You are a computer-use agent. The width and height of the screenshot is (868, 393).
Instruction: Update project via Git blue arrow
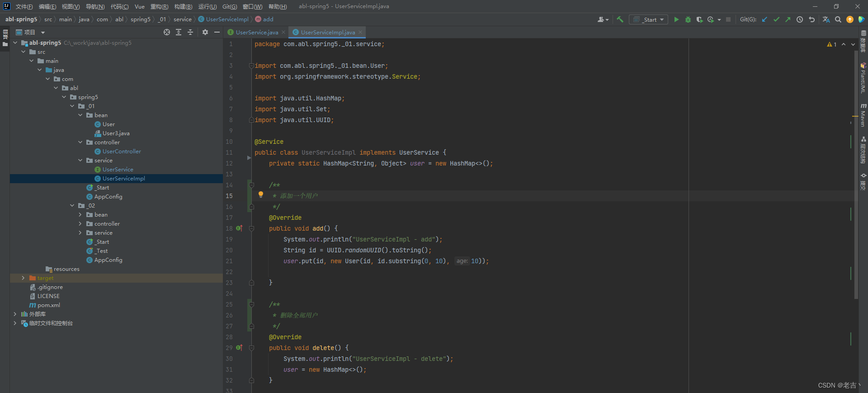(764, 19)
